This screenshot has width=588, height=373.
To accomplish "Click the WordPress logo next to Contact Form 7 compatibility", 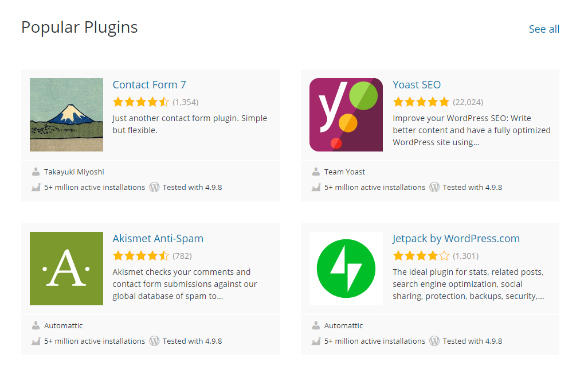I will (x=154, y=187).
